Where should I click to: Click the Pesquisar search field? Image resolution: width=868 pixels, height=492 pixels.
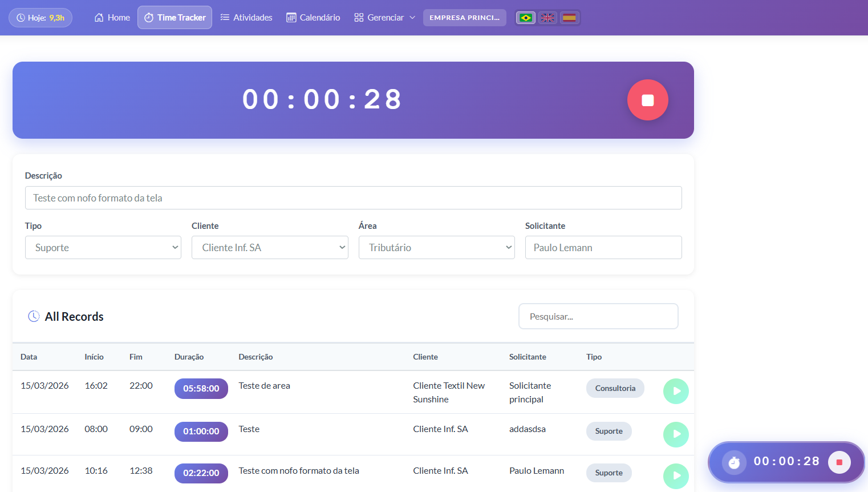(598, 316)
